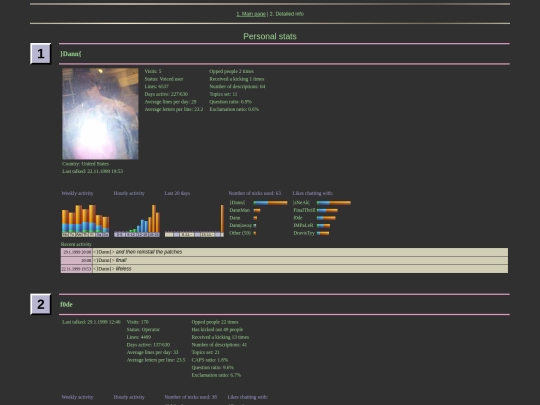Viewport: 540px width, 405px height.
Task: Click 'Opped people 2 times' stat
Action: (x=231, y=71)
